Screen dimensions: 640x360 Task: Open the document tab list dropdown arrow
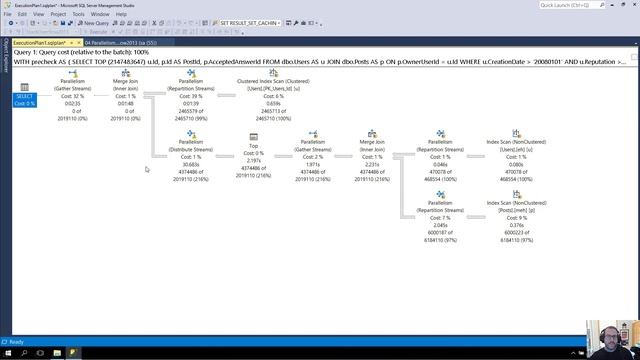click(x=636, y=42)
